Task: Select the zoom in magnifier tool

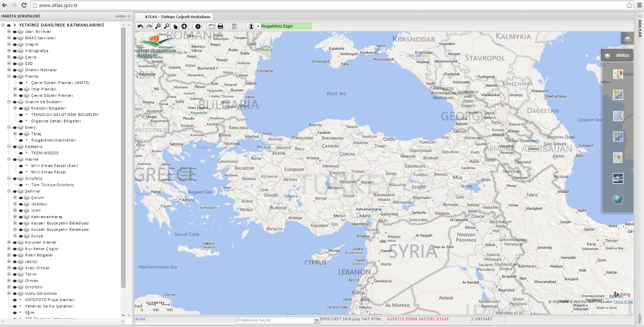Action: point(158,26)
